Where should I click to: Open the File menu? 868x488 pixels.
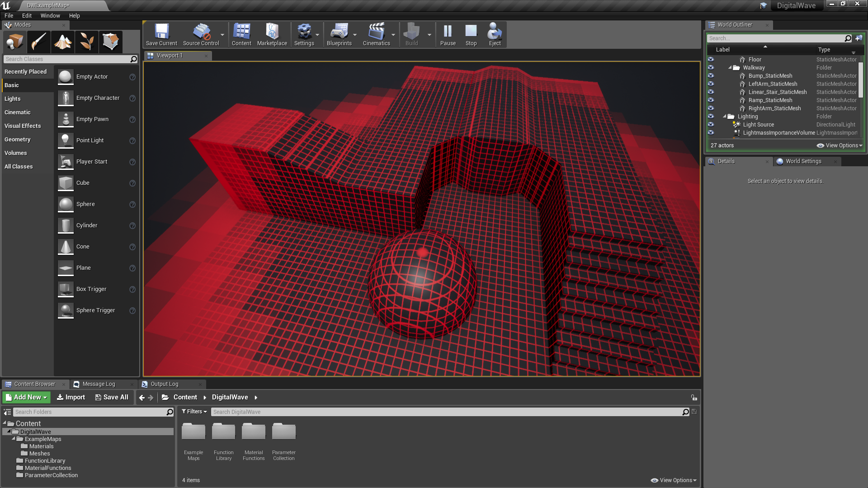(x=9, y=15)
